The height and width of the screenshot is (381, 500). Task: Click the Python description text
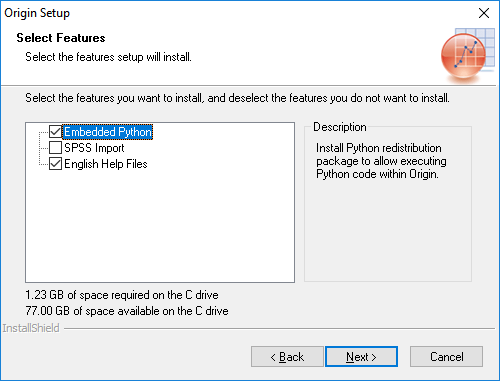click(381, 161)
